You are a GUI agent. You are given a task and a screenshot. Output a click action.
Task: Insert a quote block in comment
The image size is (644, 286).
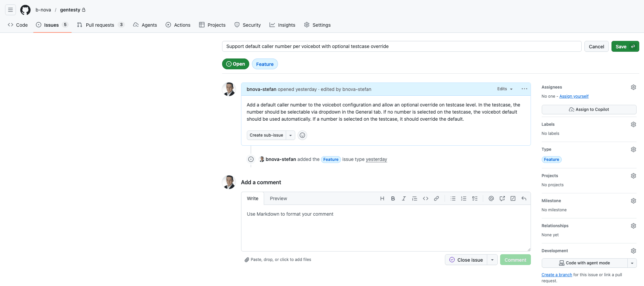point(415,198)
